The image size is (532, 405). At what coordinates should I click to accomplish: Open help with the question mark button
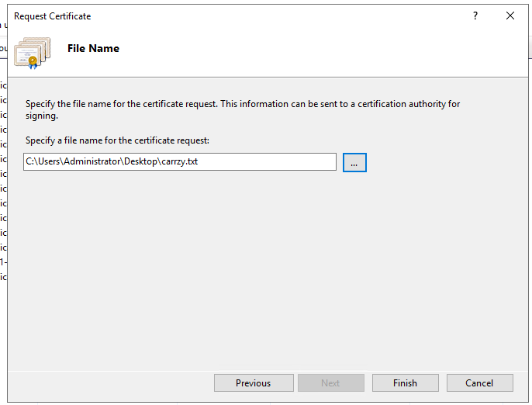(x=475, y=16)
